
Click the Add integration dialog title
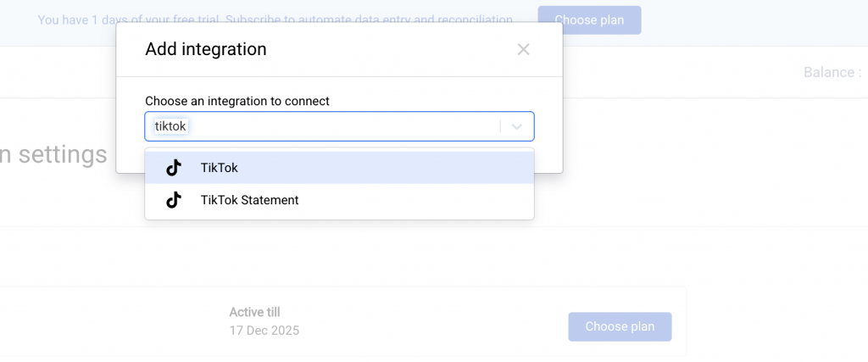point(206,49)
